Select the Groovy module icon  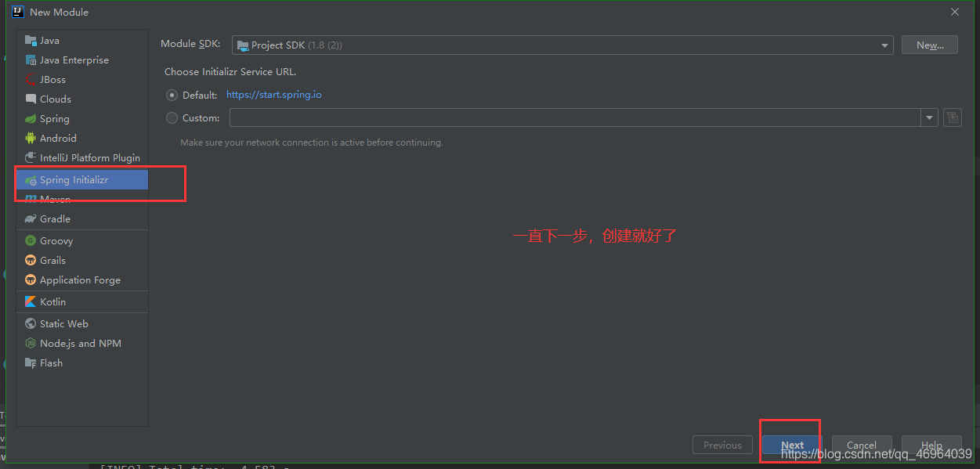[x=31, y=241]
